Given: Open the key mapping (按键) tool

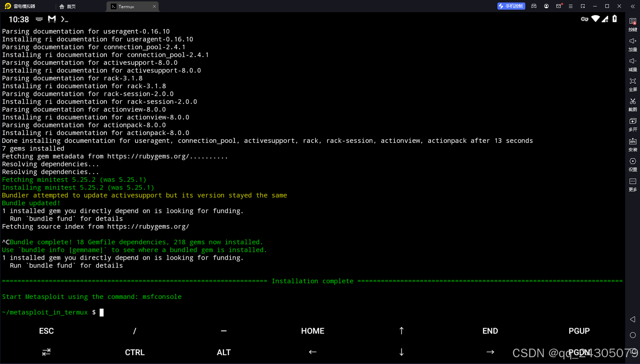Looking at the screenshot, I should pyautogui.click(x=632, y=25).
